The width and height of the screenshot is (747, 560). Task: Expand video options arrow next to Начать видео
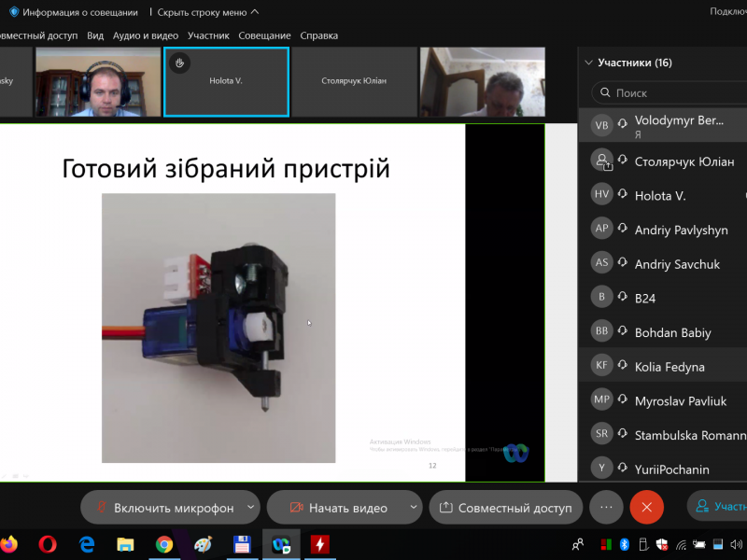click(x=414, y=508)
